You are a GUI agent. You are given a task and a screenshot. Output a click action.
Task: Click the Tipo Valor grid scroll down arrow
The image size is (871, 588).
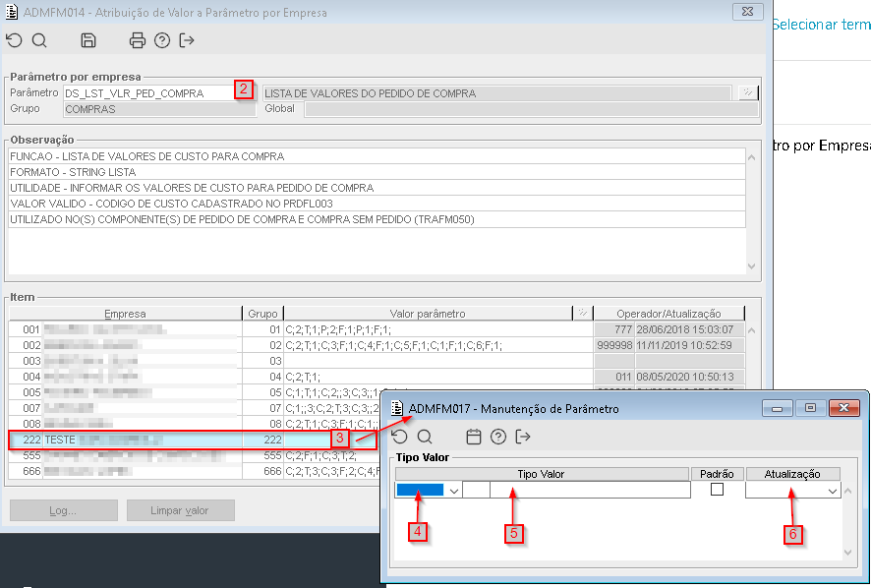pos(847,552)
